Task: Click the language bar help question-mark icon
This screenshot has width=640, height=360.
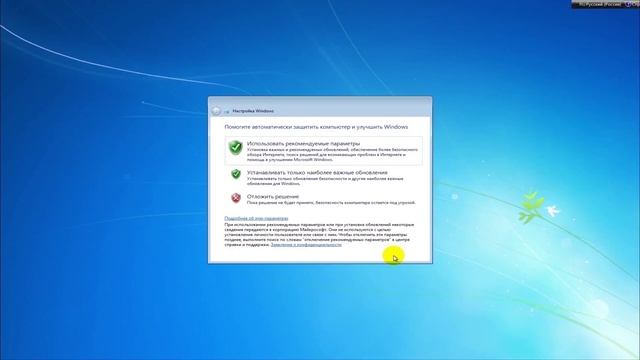Action: coord(628,4)
